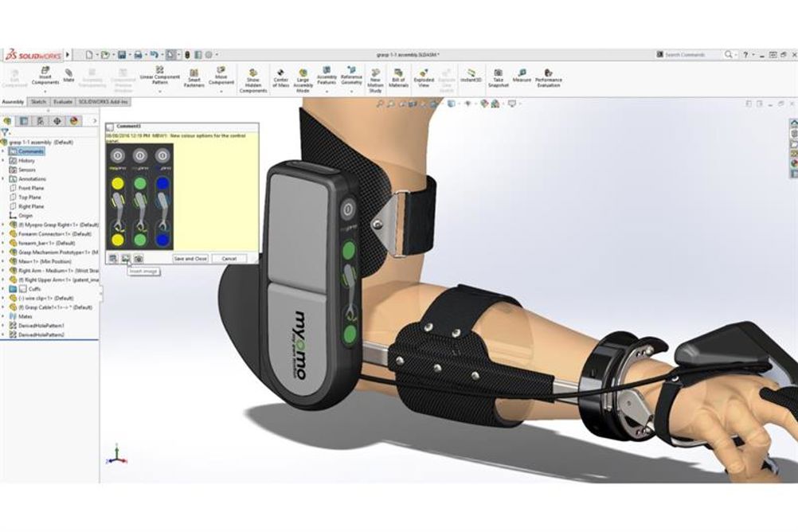The image size is (798, 532).
Task: Click the top green color circle
Action: (140, 183)
